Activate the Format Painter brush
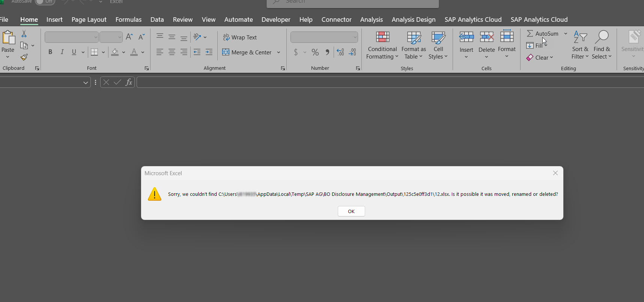Screen dimensions: 644x302 [x=24, y=57]
